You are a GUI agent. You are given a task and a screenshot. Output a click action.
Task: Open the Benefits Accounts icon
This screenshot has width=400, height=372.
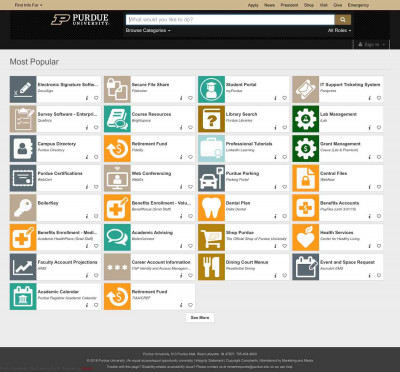(306, 208)
